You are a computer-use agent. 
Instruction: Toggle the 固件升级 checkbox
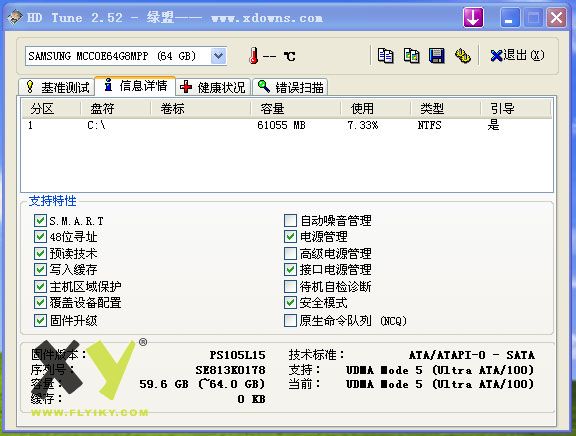click(x=40, y=320)
